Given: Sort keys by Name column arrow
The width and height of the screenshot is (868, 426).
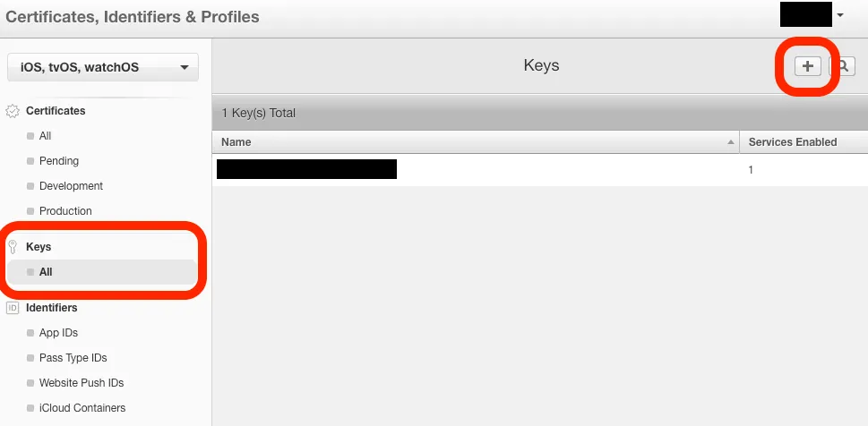Looking at the screenshot, I should [x=732, y=142].
